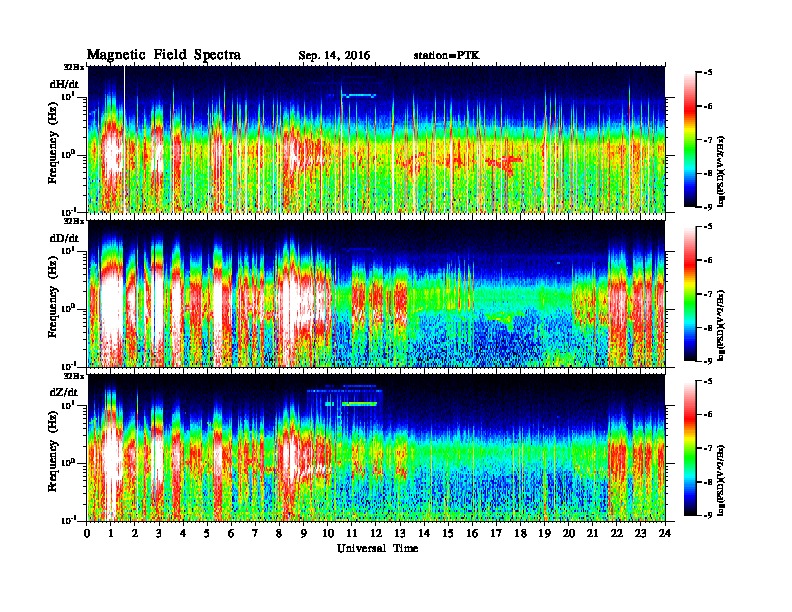Click inside the dD/dt spectrogram plot
Image resolution: width=792 pixels, height=612 pixels.
tap(376, 294)
